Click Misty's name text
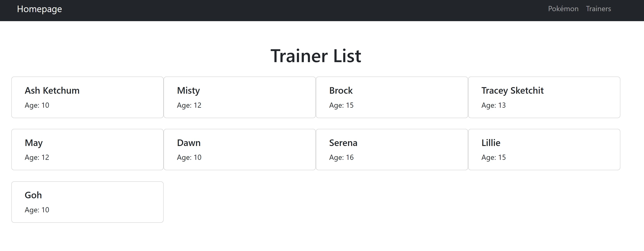 pos(188,91)
